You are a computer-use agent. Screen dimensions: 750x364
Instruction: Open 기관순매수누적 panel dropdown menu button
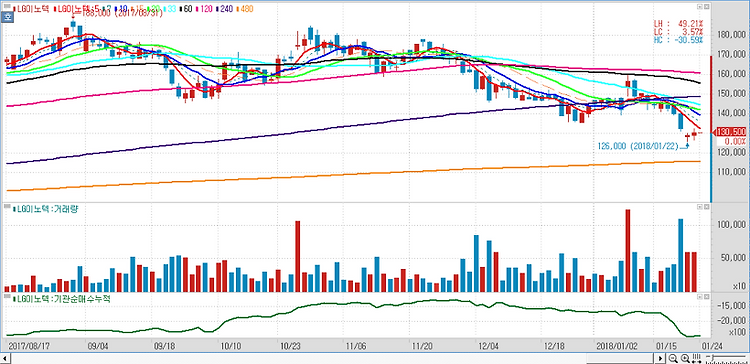(700, 297)
